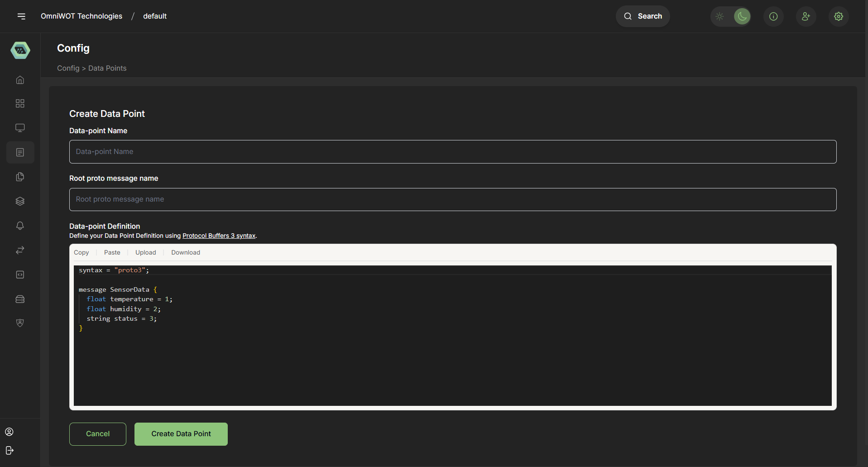Viewport: 868px width, 467px height.
Task: Select the Data Points document icon
Action: click(20, 152)
